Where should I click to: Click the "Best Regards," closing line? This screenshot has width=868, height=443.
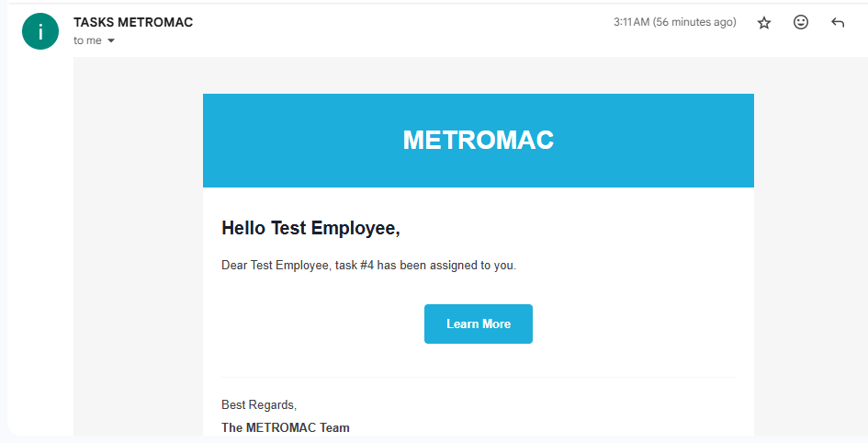point(259,404)
